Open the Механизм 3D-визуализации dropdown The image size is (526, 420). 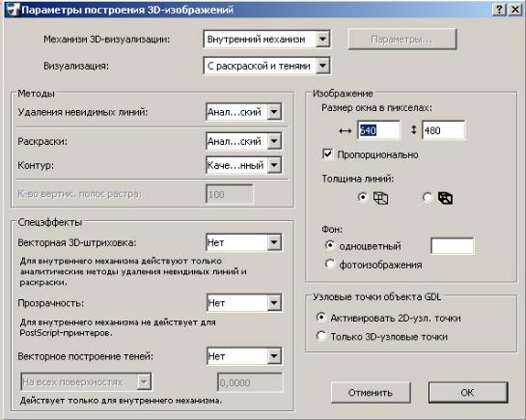[x=267, y=40]
